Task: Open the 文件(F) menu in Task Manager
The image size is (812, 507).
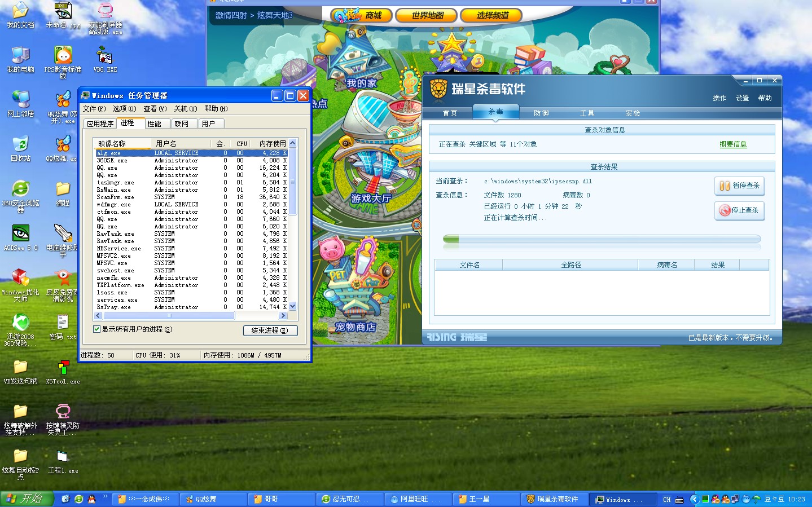Action: coord(94,109)
